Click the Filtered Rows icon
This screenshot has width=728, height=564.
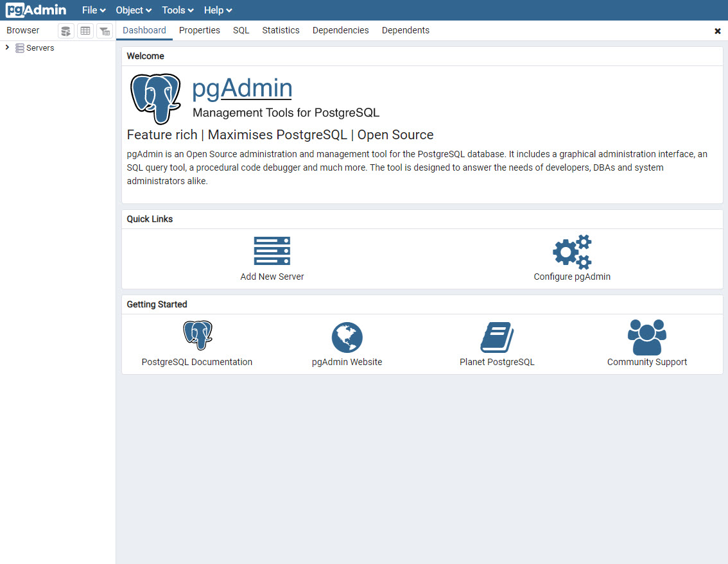(x=105, y=30)
